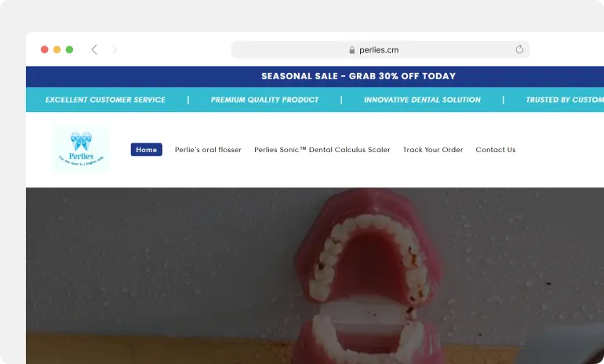Screen dimensions: 604x364
Task: Click Trusted By Customers ticker text
Action: pos(565,100)
